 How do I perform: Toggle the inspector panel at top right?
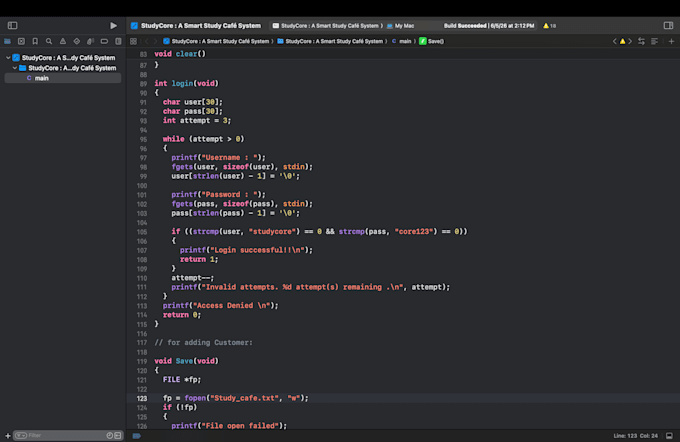[668, 26]
